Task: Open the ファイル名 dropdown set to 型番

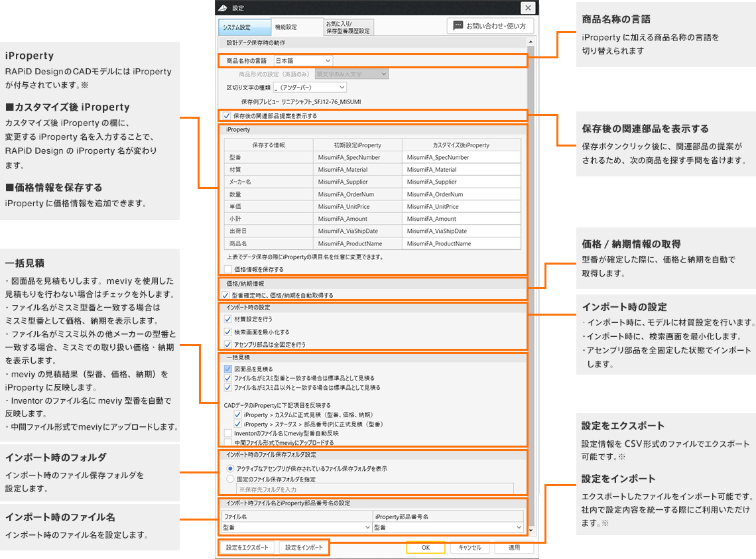Action: [296, 527]
